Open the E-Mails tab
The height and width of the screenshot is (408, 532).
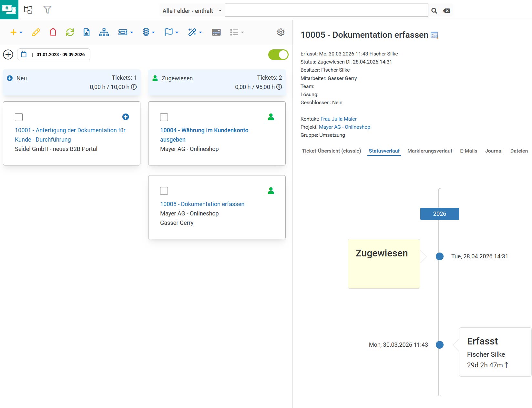[468, 151]
